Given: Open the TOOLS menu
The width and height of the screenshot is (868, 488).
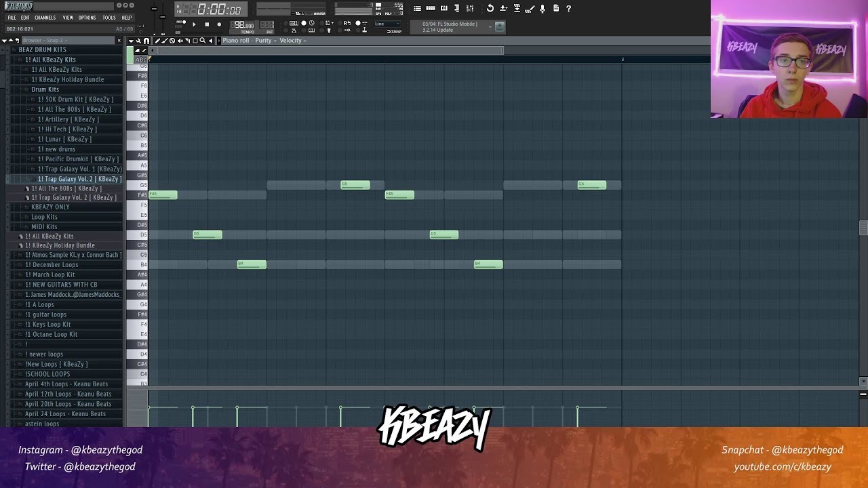Looking at the screenshot, I should pos(109,18).
